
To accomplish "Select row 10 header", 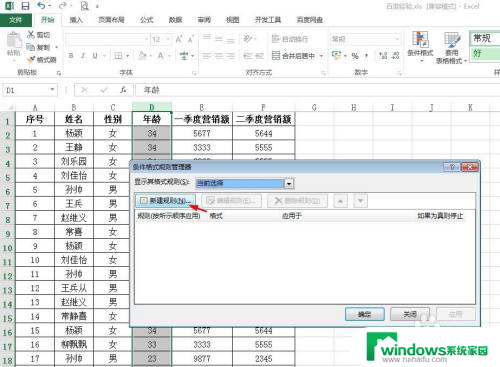I will tap(7, 248).
